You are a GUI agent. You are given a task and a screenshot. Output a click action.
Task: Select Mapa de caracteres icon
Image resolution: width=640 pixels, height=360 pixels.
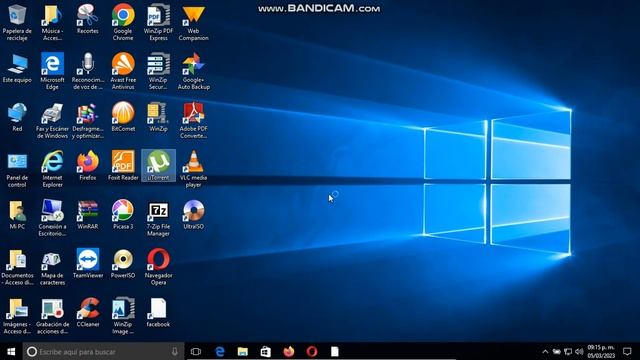[52, 267]
